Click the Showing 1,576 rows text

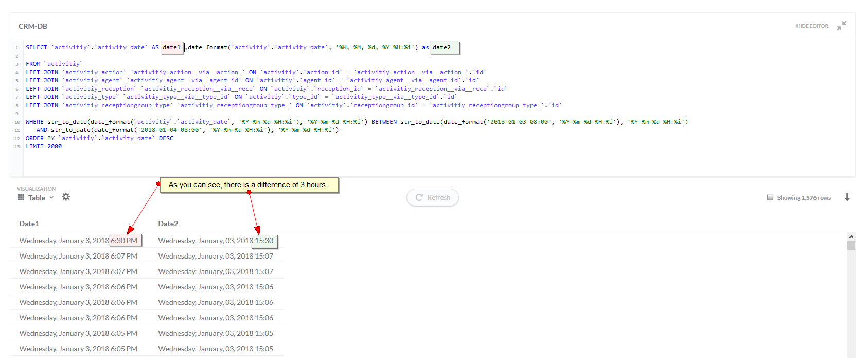804,198
